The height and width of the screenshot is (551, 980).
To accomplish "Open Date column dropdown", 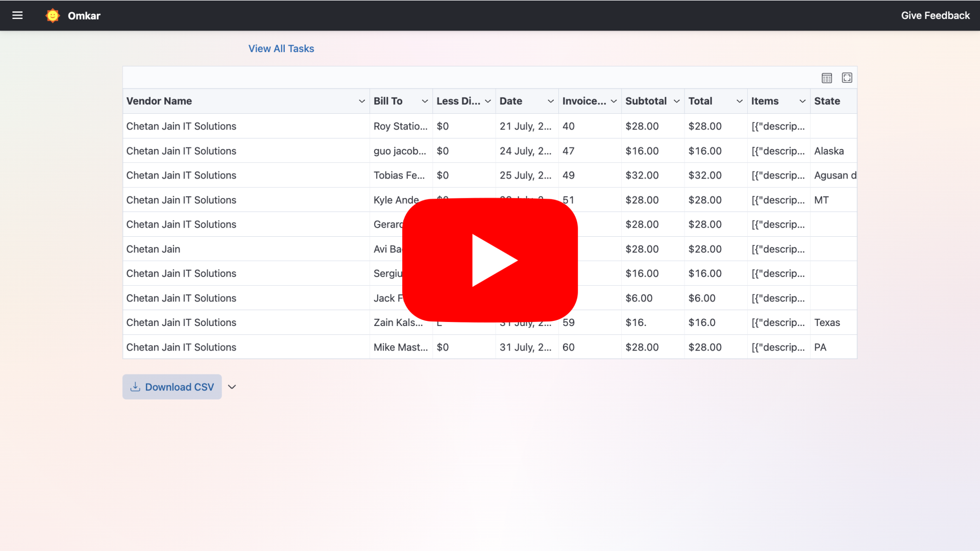I will coord(551,101).
